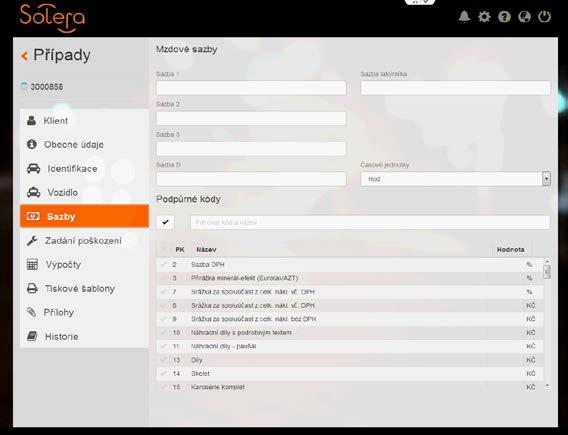568x435 pixels.
Task: Click the scroll-up arrow of the codes list
Action: (547, 261)
